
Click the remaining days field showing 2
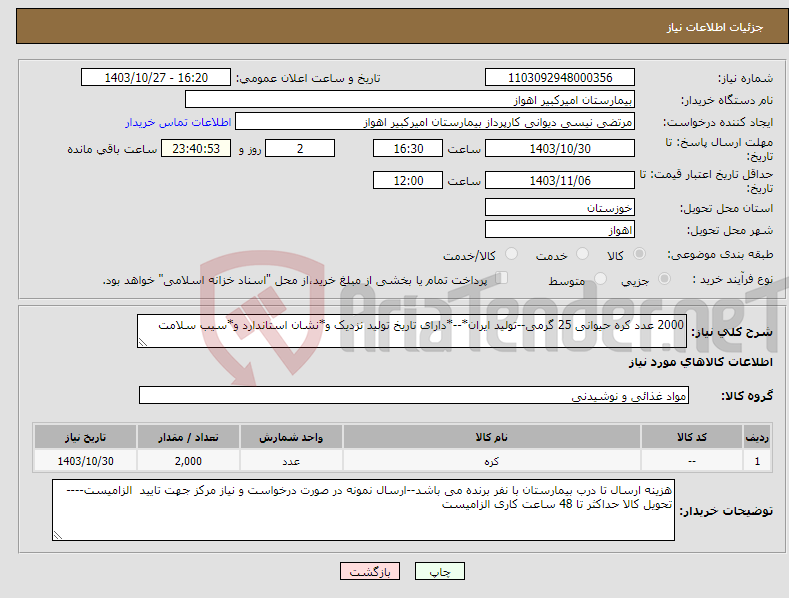(300, 148)
